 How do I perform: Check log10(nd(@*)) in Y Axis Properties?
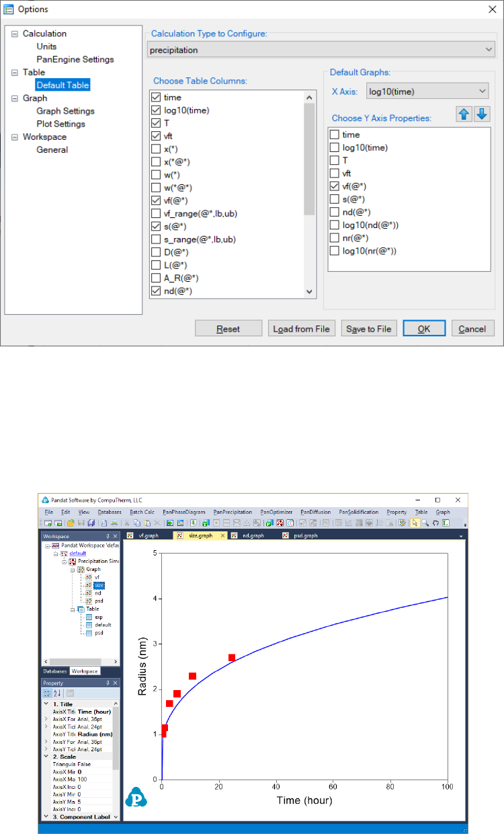tap(334, 225)
